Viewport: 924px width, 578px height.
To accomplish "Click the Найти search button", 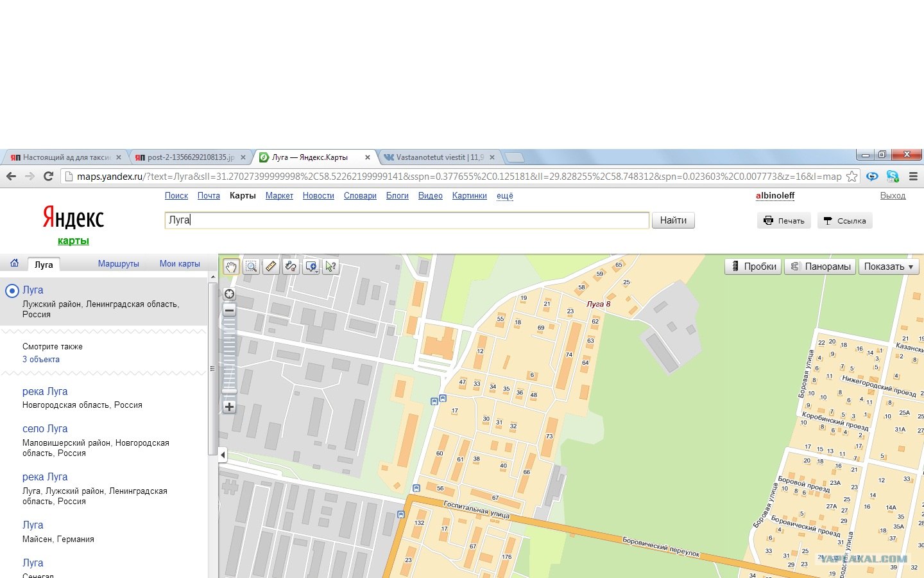I will pyautogui.click(x=673, y=220).
